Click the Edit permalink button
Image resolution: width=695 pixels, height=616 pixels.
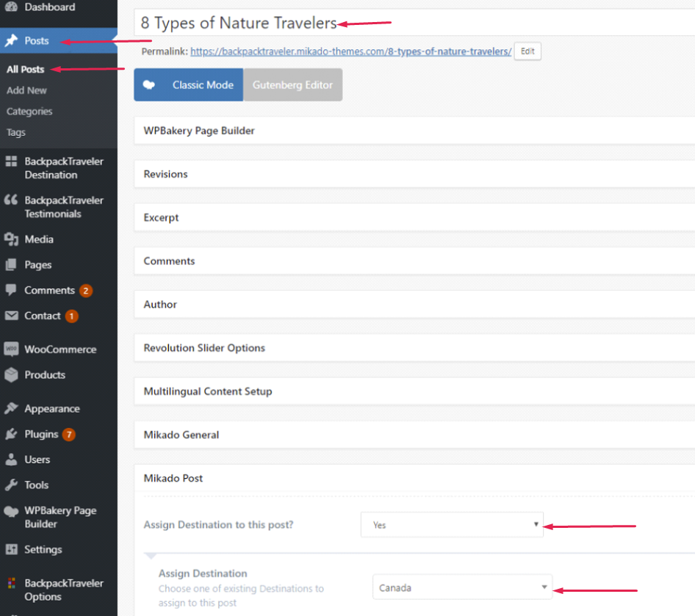click(527, 51)
